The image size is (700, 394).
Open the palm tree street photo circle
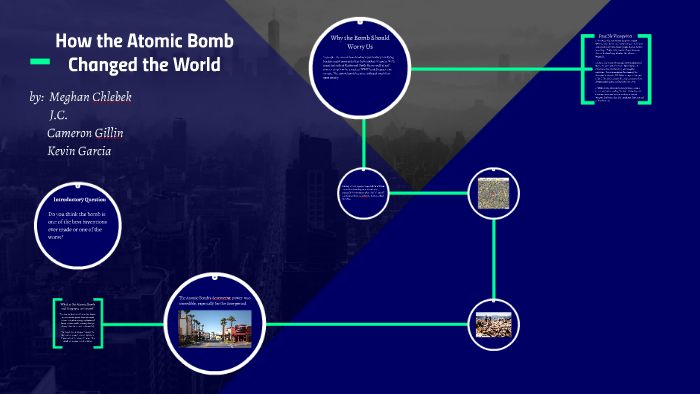tap(215, 324)
